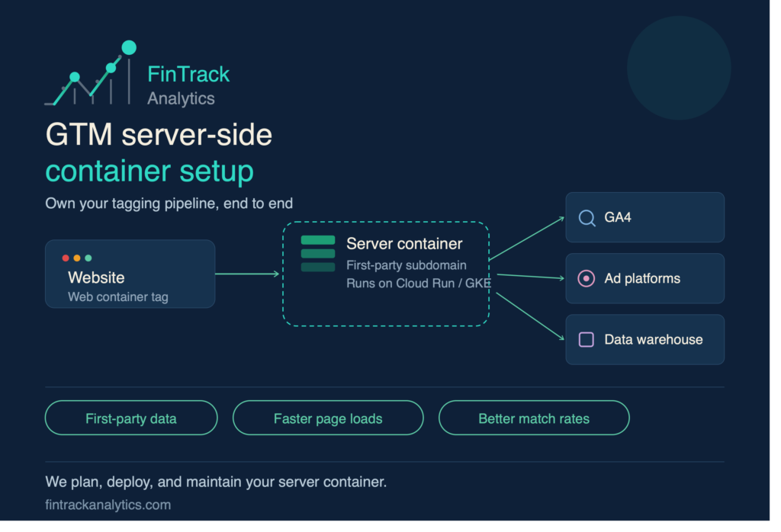Viewport: 781px width, 532px height.
Task: Click the yellow dot in Website card
Action: [77, 258]
